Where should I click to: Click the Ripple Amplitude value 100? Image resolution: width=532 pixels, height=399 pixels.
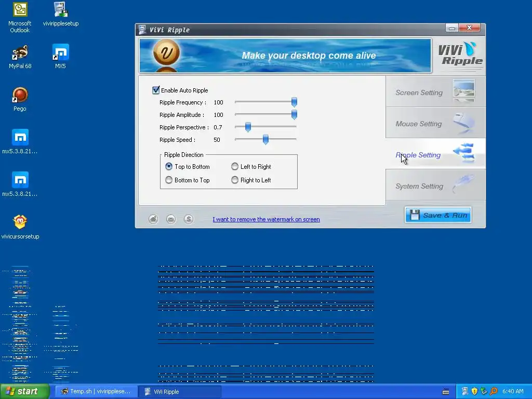click(x=219, y=115)
